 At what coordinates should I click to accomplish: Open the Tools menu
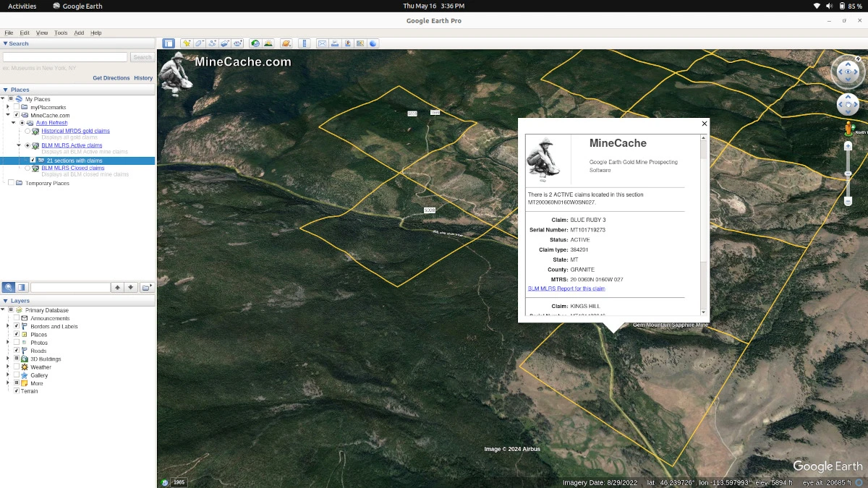click(x=59, y=33)
